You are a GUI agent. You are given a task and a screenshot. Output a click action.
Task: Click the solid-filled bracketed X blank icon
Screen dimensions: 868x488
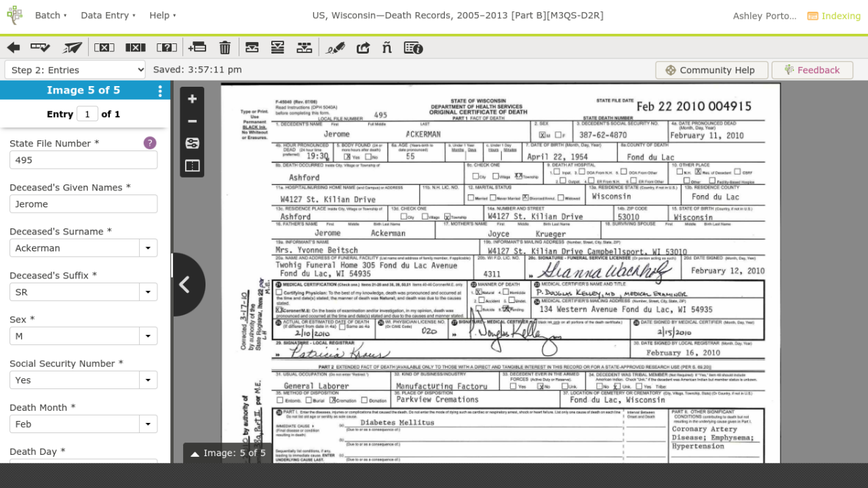tap(136, 47)
